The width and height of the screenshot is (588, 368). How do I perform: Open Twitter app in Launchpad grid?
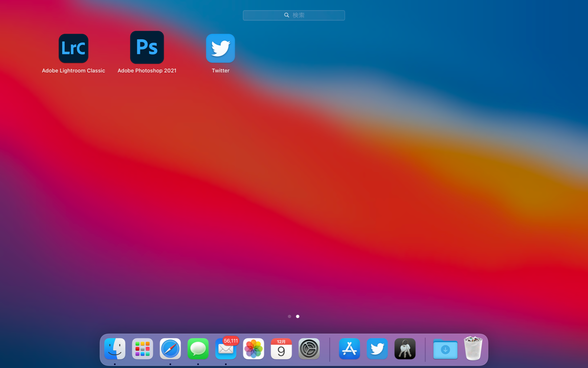(x=220, y=48)
